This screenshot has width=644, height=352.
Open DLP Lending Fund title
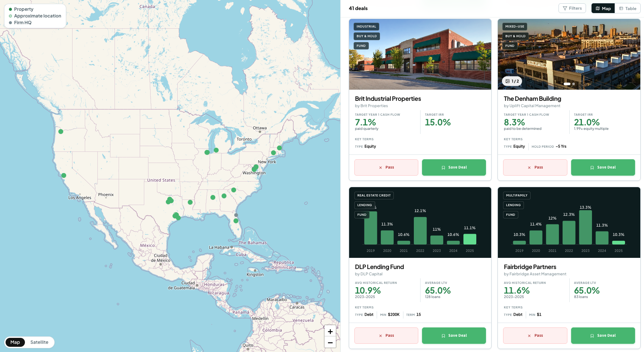point(379,267)
